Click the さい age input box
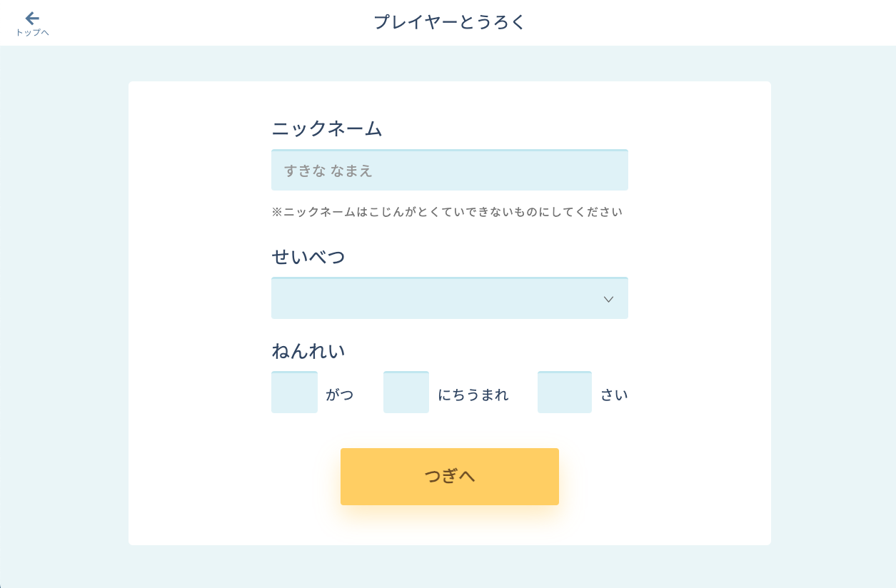The width and height of the screenshot is (896, 588). (x=565, y=392)
